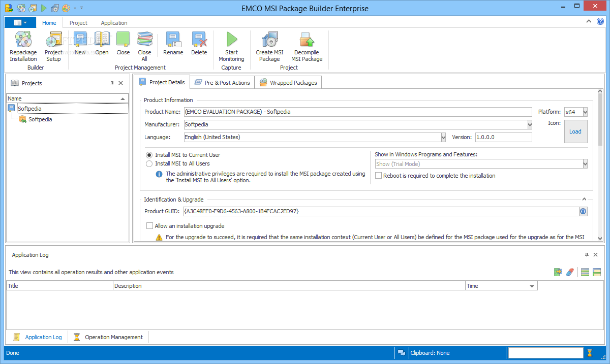Click the Product GUID field
The image size is (610, 364).
click(x=381, y=211)
